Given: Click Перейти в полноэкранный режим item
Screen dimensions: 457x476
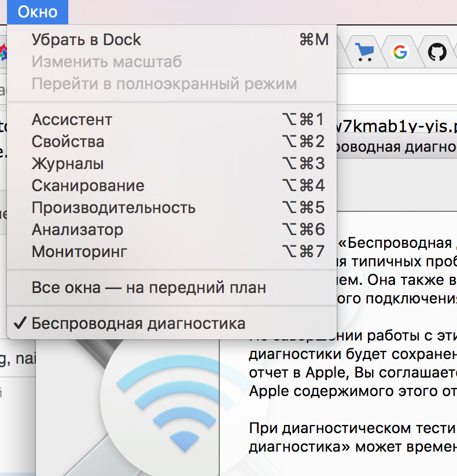Looking at the screenshot, I should pos(164,83).
